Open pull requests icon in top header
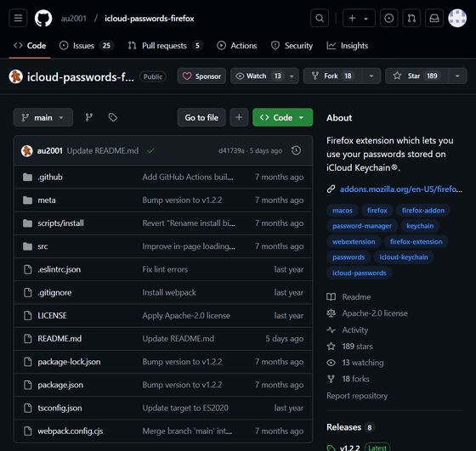This screenshot has height=451, width=476. 411,18
